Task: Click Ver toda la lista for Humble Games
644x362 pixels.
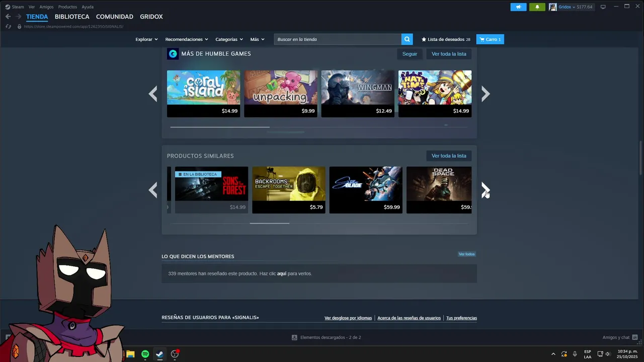Action: (x=449, y=54)
